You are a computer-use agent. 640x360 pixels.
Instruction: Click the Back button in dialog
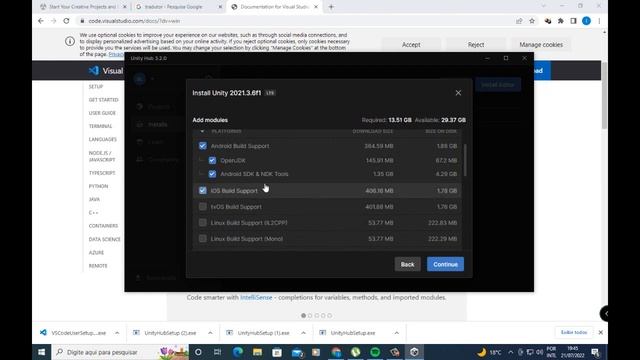click(407, 264)
